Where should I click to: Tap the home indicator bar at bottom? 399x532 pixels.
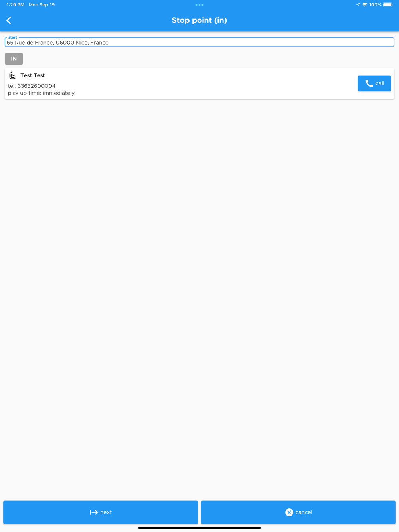[x=199, y=528]
